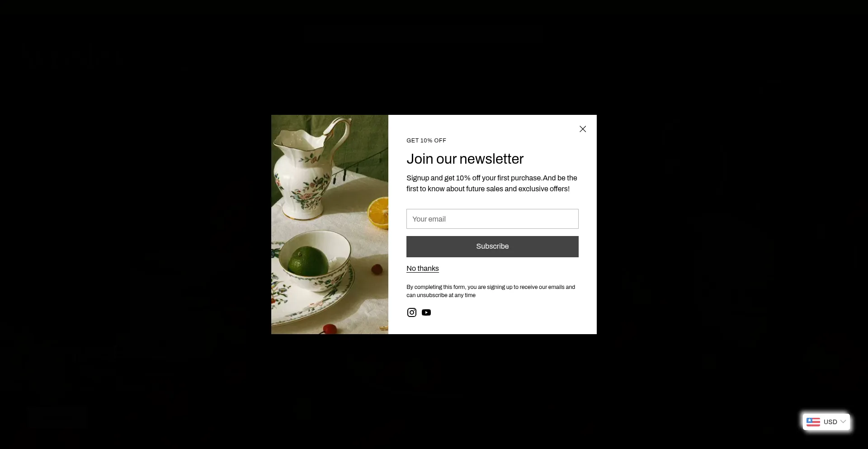
Task: Click the green lime in the bowl
Action: click(308, 261)
